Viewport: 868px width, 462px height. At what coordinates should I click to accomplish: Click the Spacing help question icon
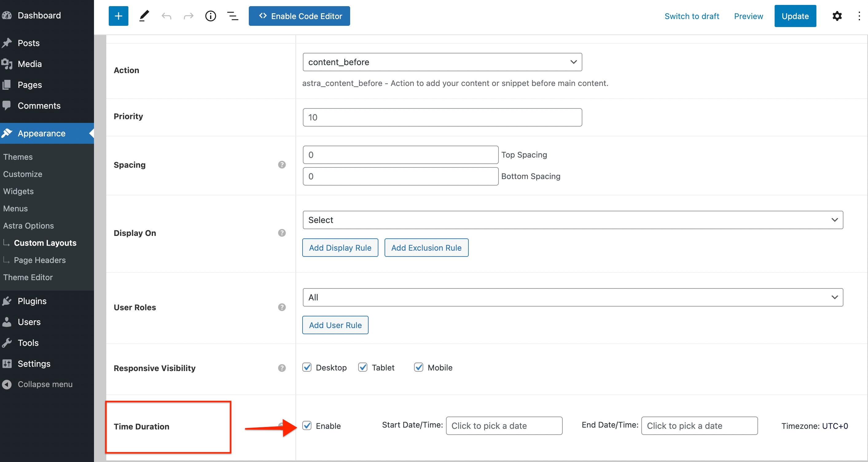coord(282,165)
